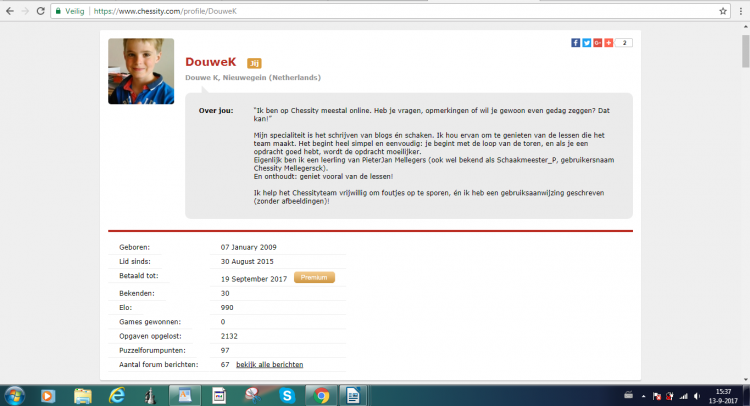Click the Betaald tot label
Viewport: 750px width, 406px height.
click(x=139, y=276)
